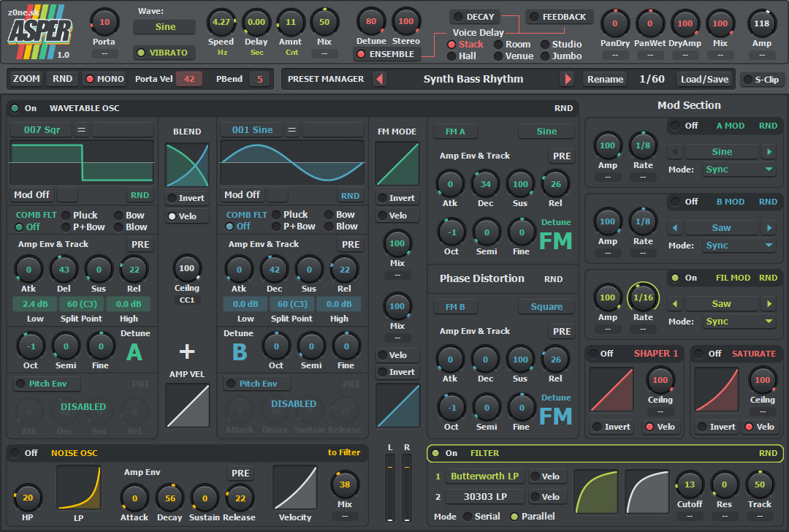Click the ASPER logo

click(39, 31)
